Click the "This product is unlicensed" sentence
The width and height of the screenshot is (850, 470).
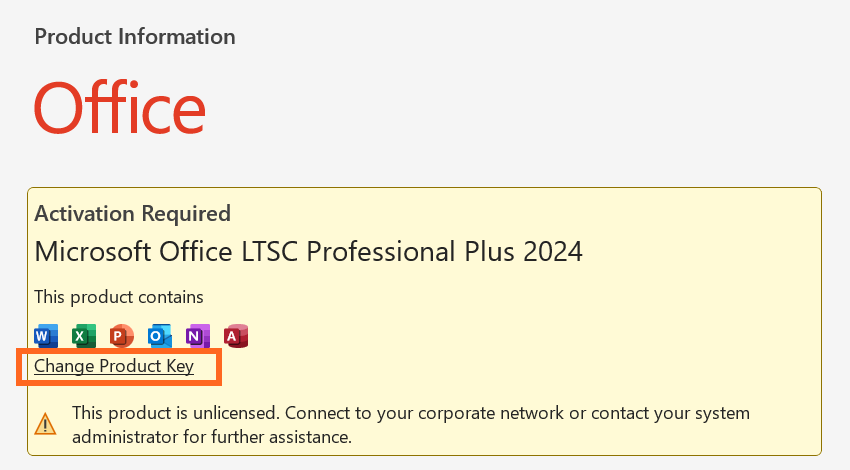coord(176,413)
